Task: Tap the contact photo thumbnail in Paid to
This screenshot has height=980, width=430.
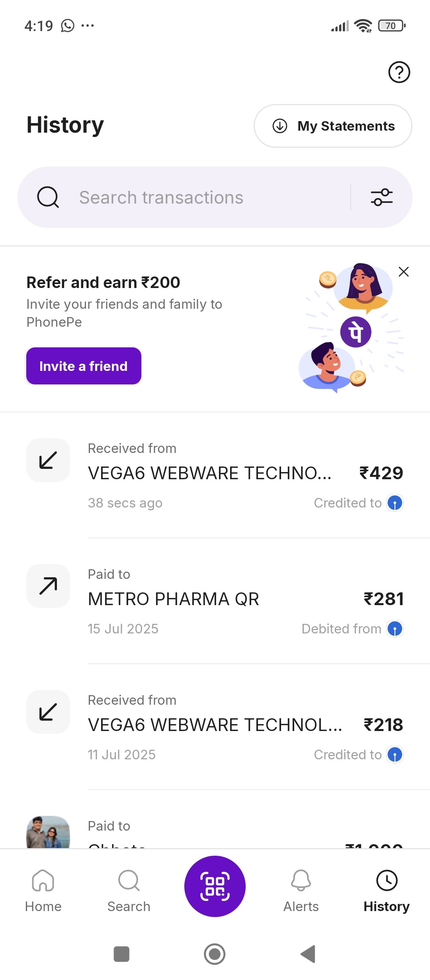Action: (48, 833)
